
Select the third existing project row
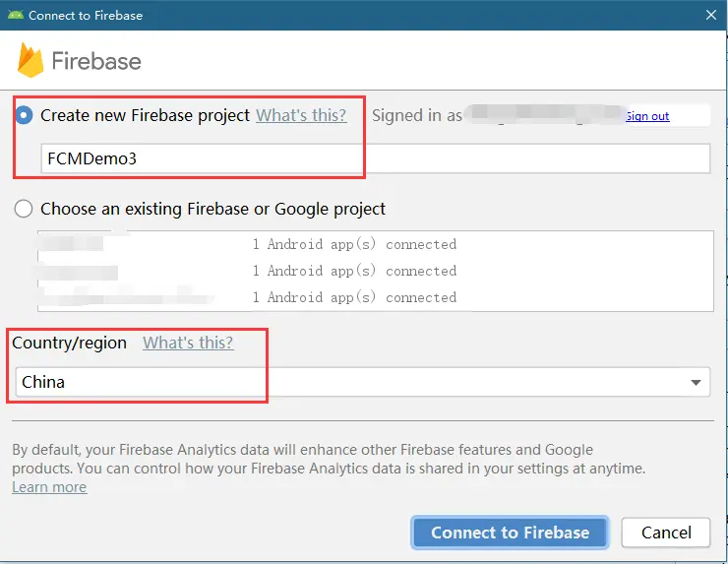pyautogui.click(x=374, y=297)
